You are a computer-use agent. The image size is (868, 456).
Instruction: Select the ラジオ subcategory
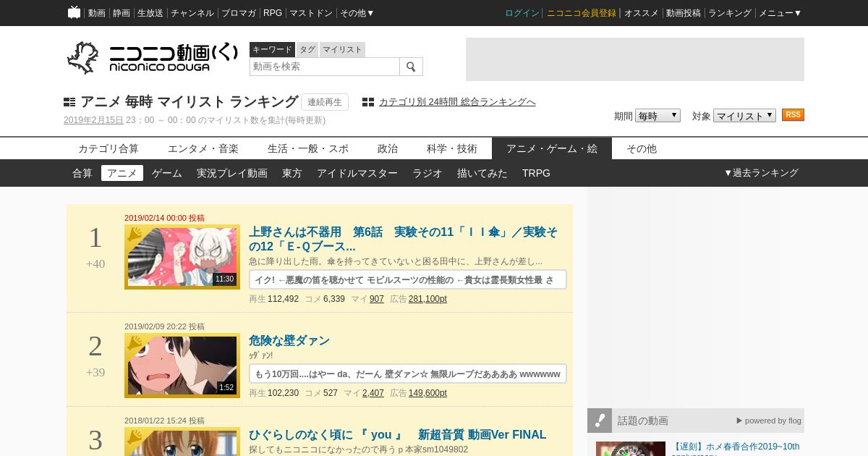tap(427, 173)
